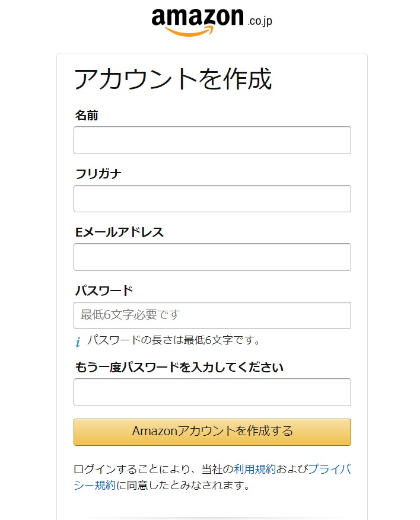Click the 名前 field label

[x=87, y=116]
